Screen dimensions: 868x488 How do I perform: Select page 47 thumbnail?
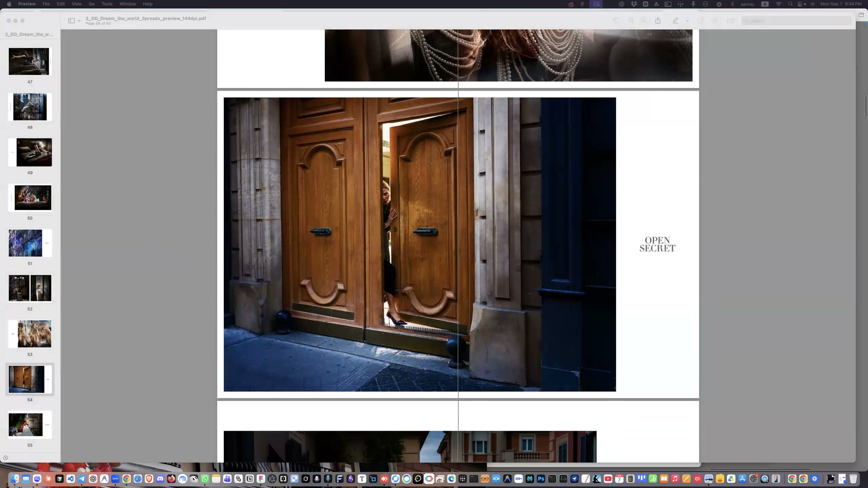tap(30, 61)
